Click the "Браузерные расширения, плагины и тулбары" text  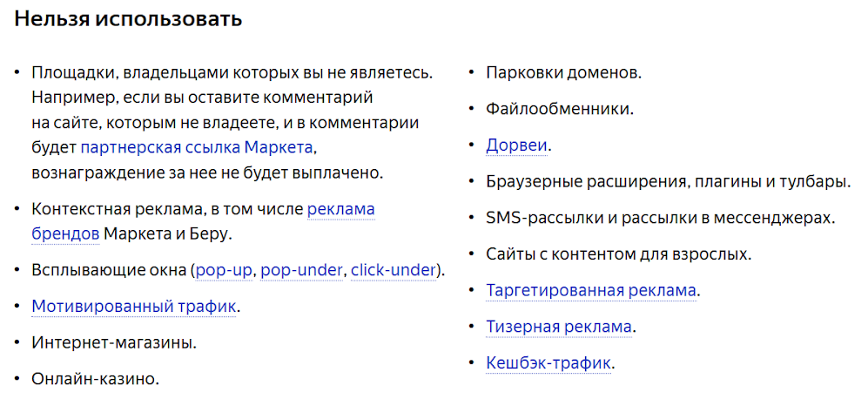[668, 182]
